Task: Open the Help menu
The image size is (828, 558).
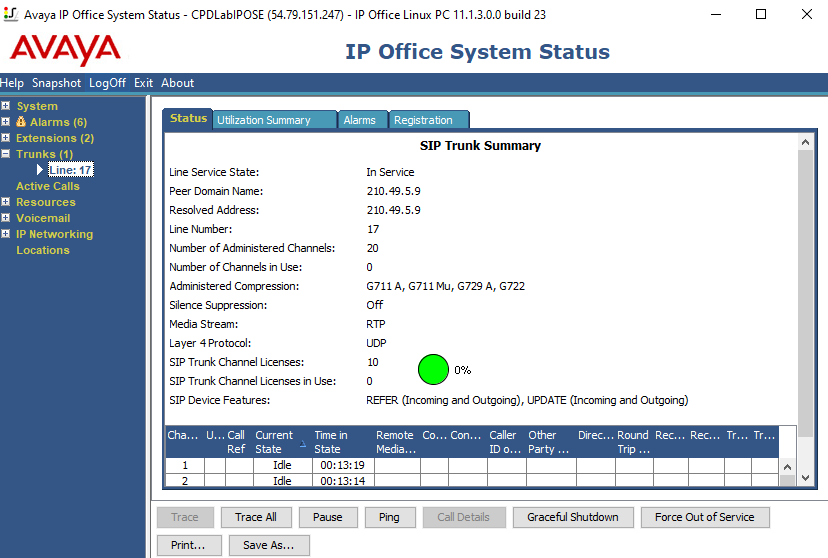Action: [x=12, y=83]
